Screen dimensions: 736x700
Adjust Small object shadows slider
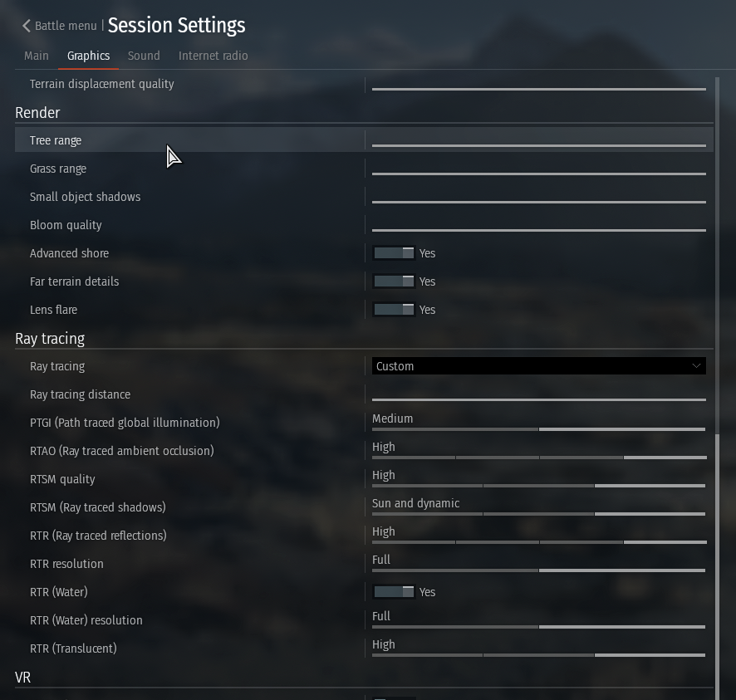coord(539,202)
